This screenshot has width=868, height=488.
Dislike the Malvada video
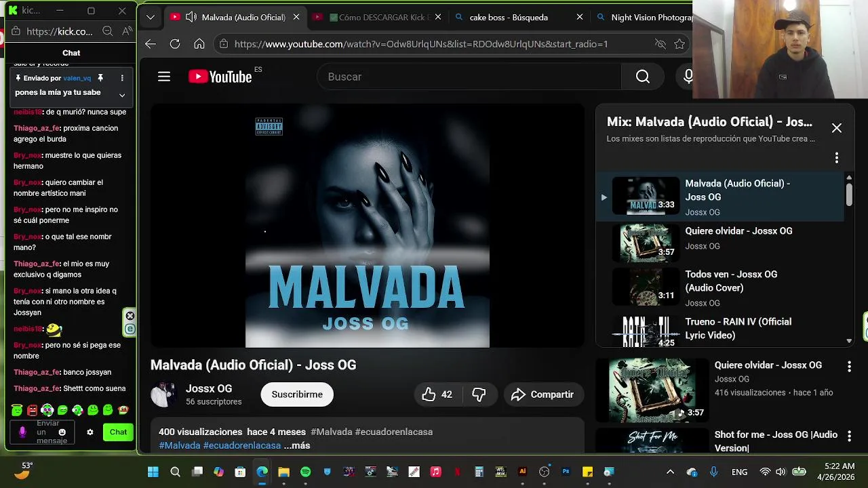[479, 394]
